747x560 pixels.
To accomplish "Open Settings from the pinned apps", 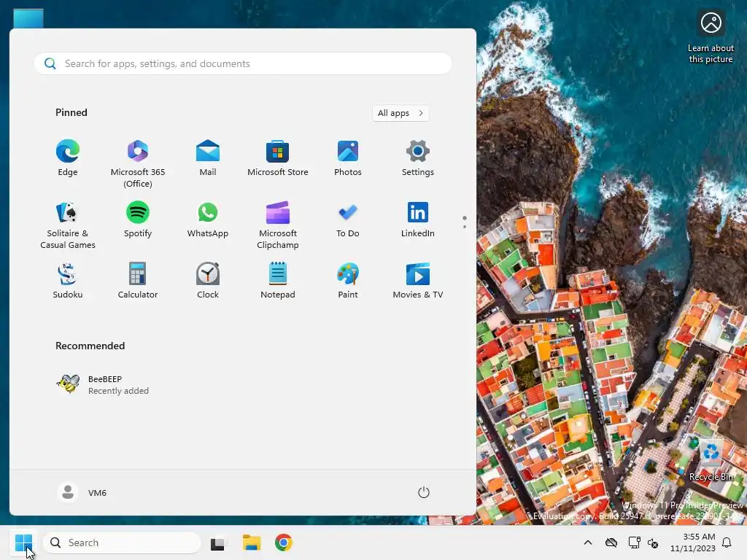I will 418,158.
